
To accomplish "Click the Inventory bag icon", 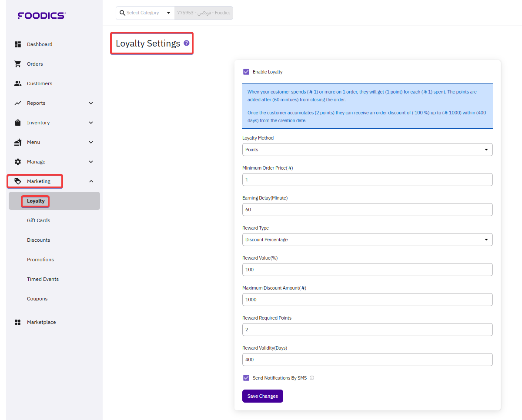I will 18,123.
